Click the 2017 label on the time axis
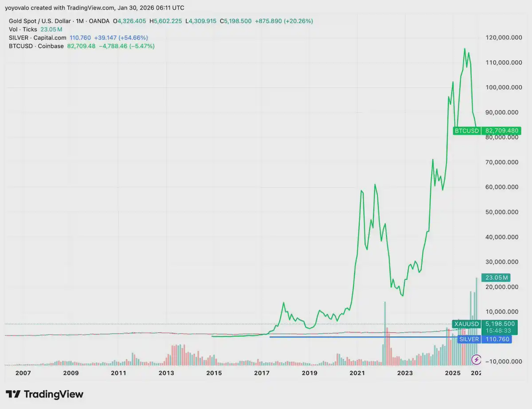 pos(262,373)
